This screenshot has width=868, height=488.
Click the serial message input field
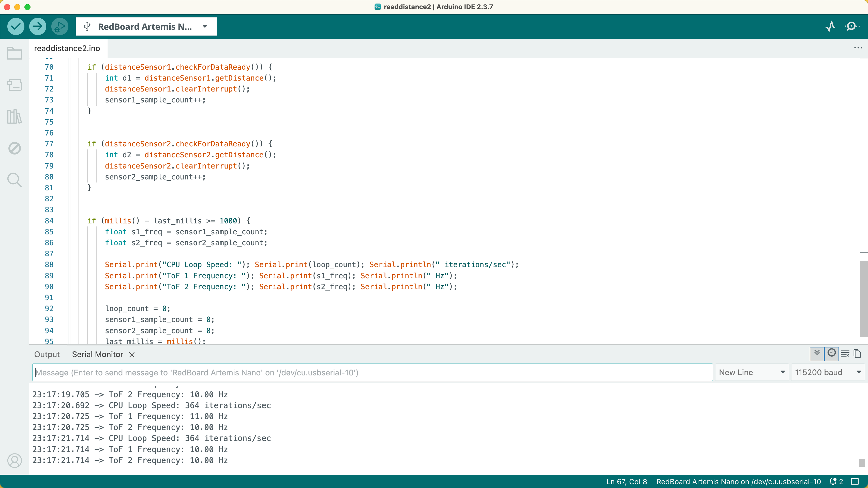pos(372,372)
